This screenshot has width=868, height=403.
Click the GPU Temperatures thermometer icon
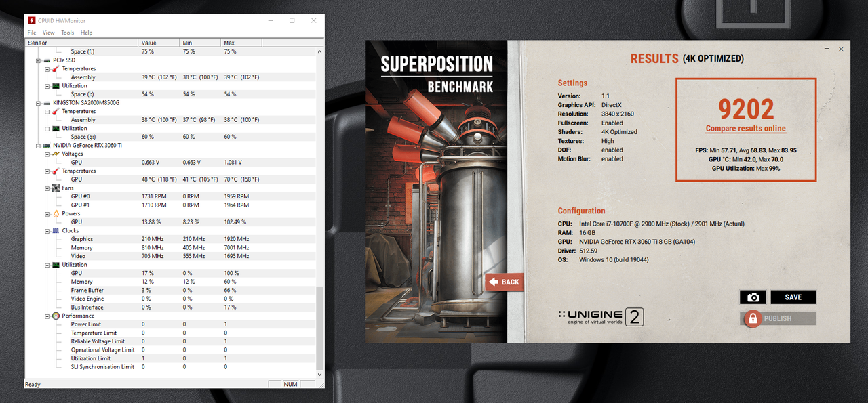tap(56, 171)
